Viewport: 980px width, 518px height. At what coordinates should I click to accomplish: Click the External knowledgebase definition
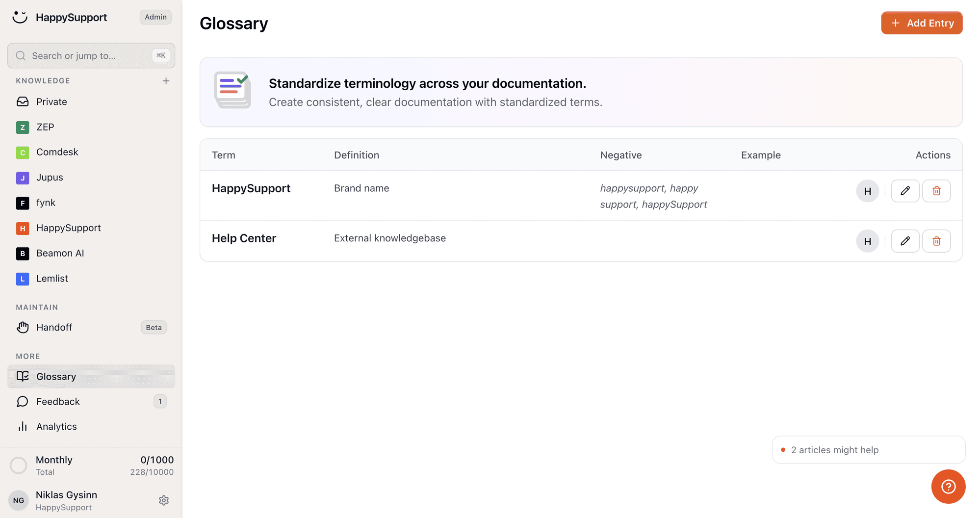[390, 238]
